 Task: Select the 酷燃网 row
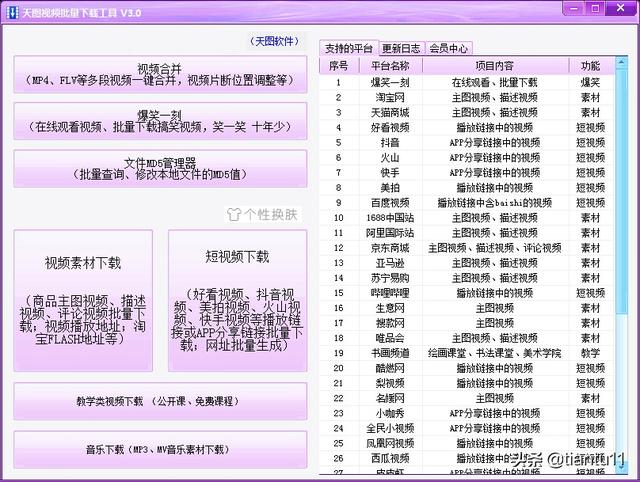(467, 368)
